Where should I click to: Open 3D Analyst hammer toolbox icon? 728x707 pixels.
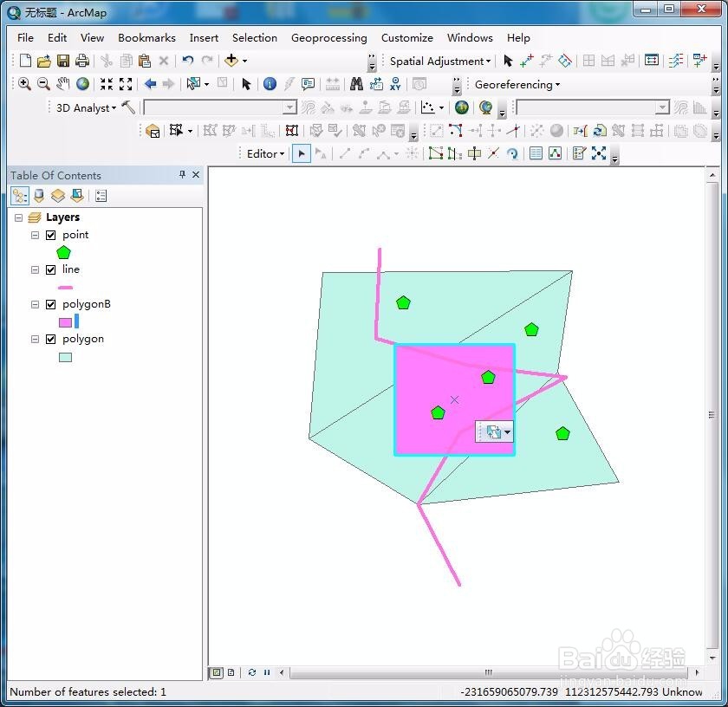coord(128,107)
